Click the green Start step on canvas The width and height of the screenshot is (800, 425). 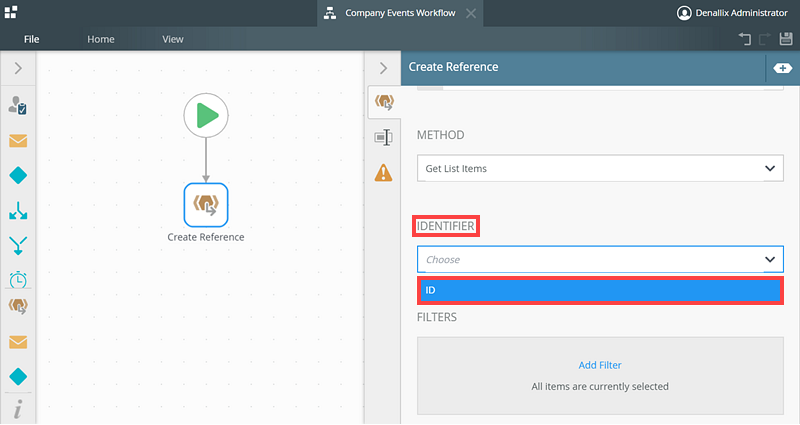(206, 115)
